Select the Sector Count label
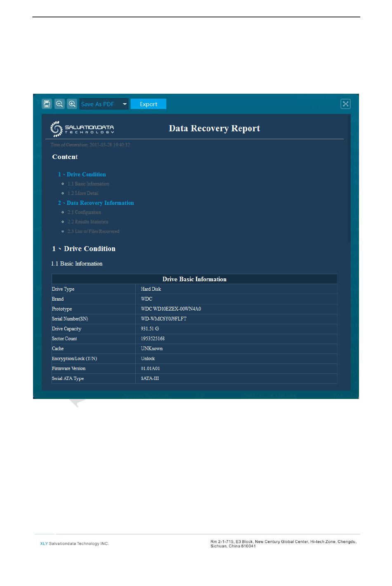 [64, 339]
